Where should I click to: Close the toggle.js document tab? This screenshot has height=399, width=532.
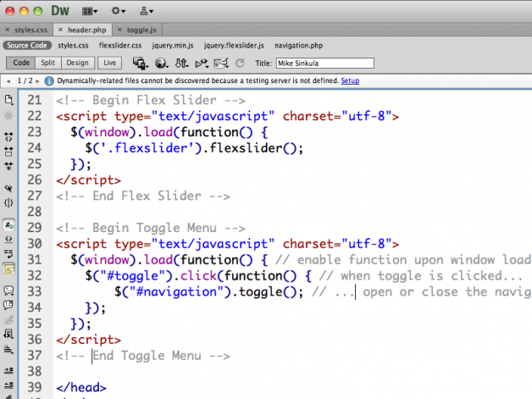(x=119, y=30)
